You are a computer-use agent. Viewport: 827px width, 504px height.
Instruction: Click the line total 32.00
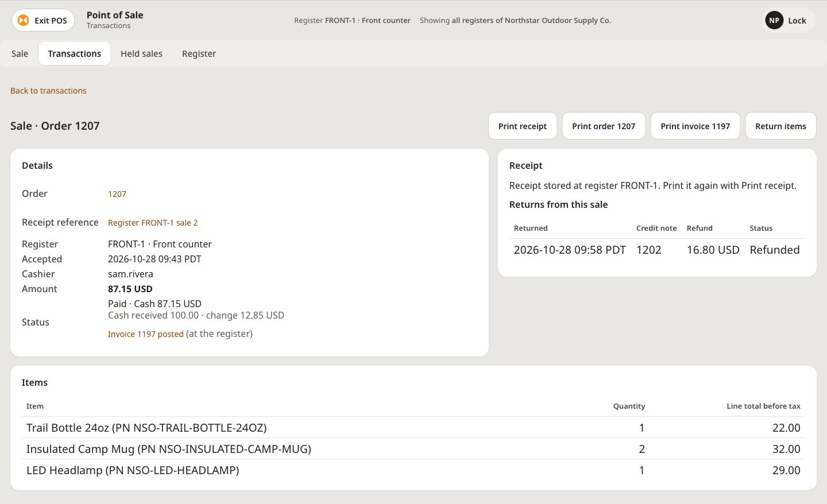786,449
